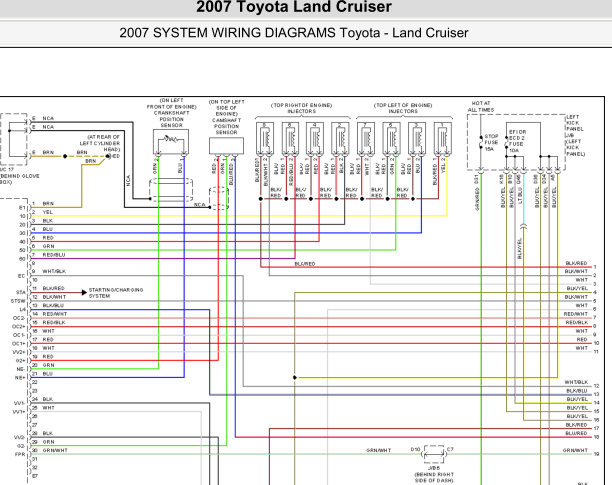Click the pin 7 "RED/BLU" wire label
The height and width of the screenshot is (485, 612).
pos(54,255)
